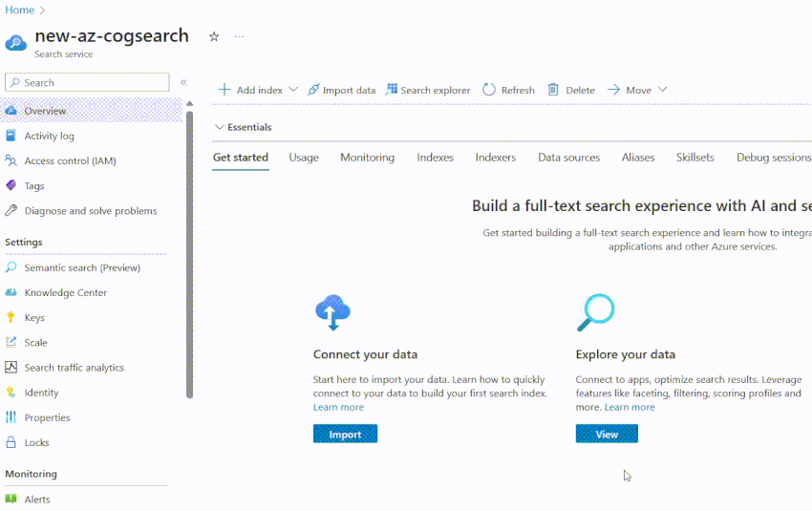The width and height of the screenshot is (812, 511).
Task: Click the Search service subtitle text
Action: click(64, 53)
